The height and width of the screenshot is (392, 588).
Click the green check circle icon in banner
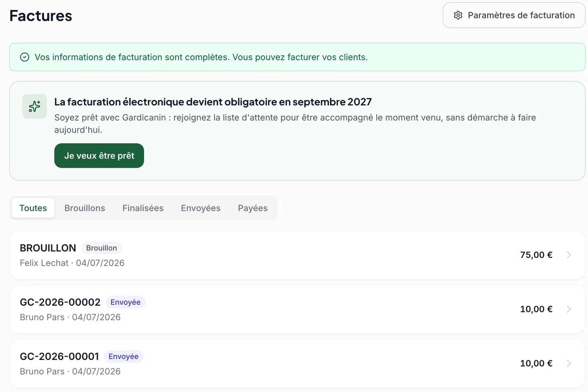(25, 57)
